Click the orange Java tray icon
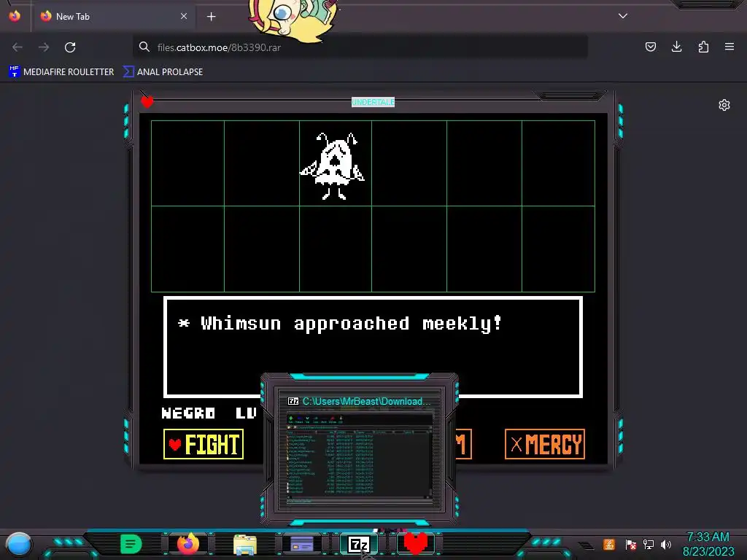 (609, 544)
